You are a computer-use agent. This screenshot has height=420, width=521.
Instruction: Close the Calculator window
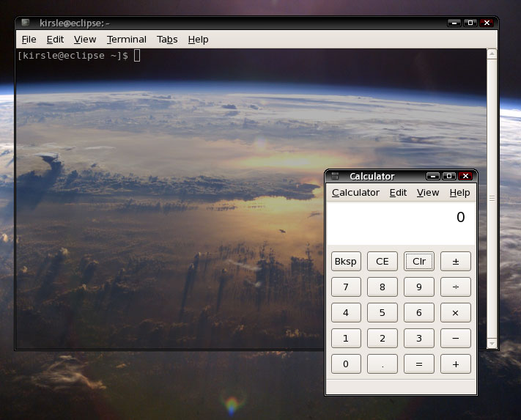click(x=465, y=176)
